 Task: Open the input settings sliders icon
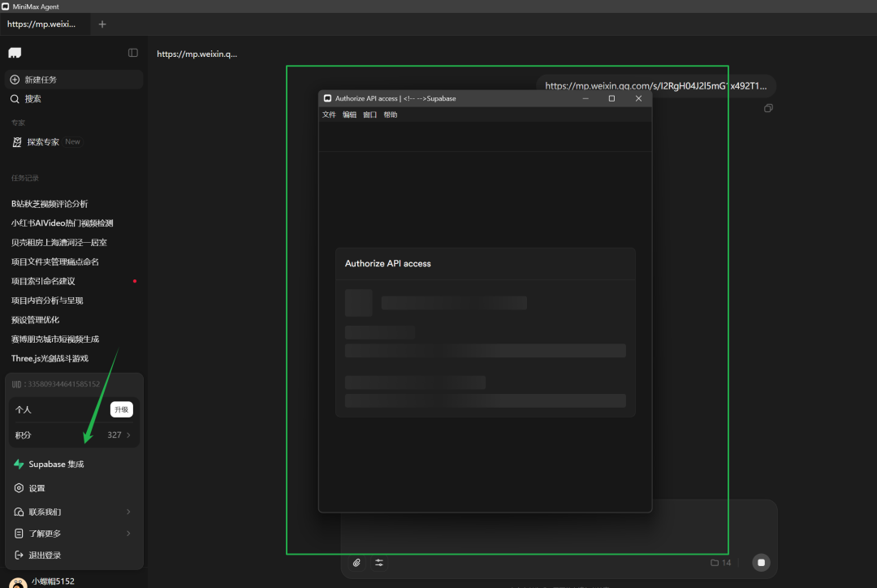[x=379, y=563]
